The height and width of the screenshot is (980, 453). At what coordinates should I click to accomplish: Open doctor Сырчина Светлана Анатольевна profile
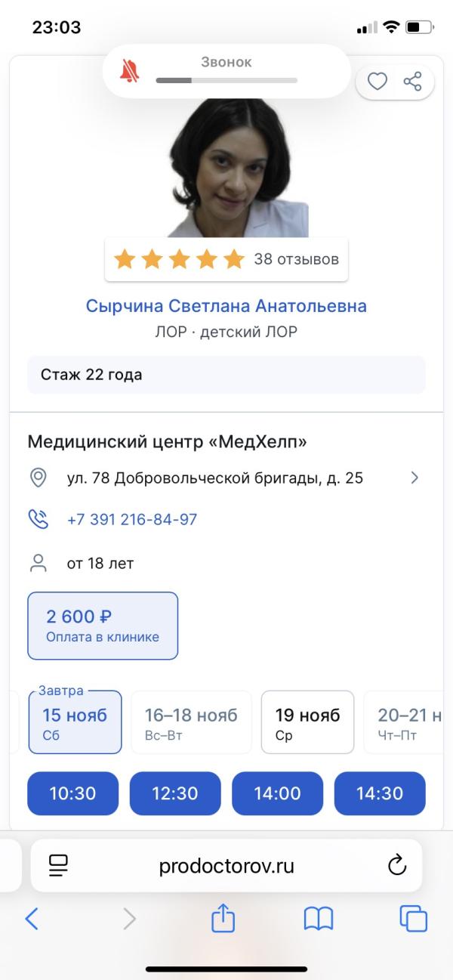pyautogui.click(x=226, y=306)
